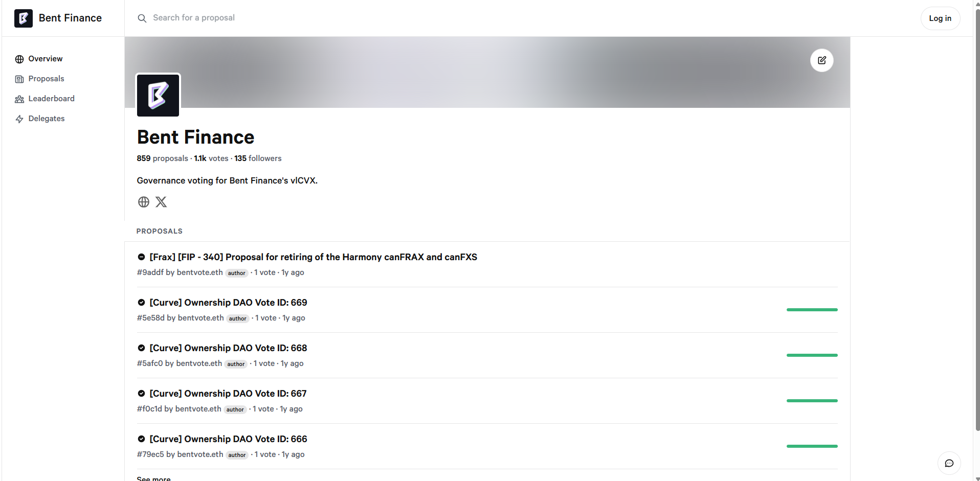Screen dimensions: 980x481
Task: Click the green result bar for Vote 667
Action: (x=812, y=401)
